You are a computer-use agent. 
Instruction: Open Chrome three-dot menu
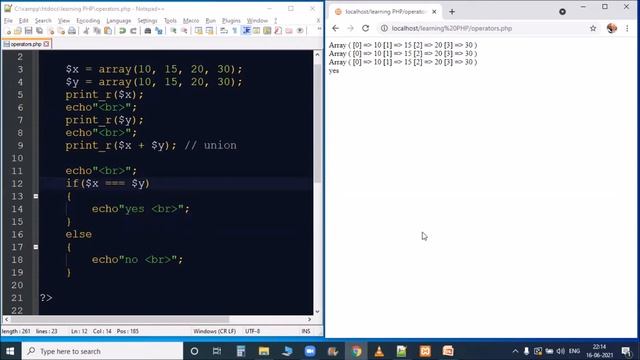pos(627,28)
